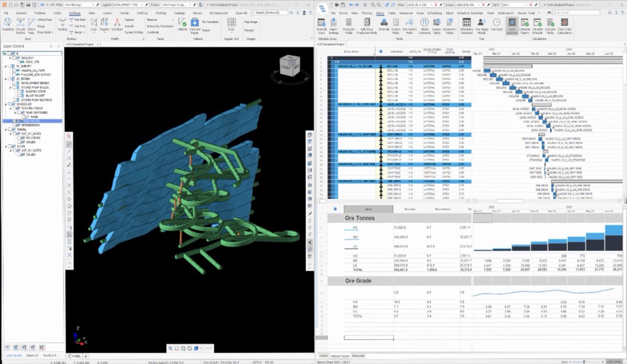
Task: Select the Condition modify tool
Action: click(x=118, y=25)
